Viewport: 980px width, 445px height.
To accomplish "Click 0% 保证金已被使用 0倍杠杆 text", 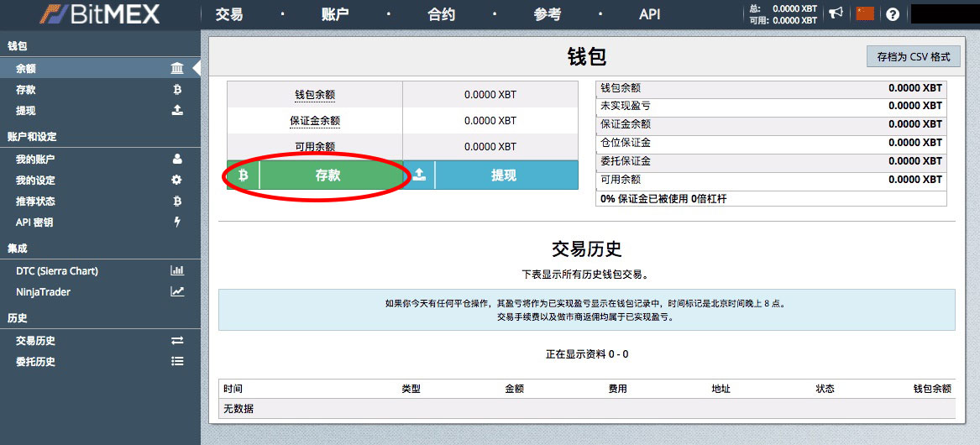I will pos(663,199).
